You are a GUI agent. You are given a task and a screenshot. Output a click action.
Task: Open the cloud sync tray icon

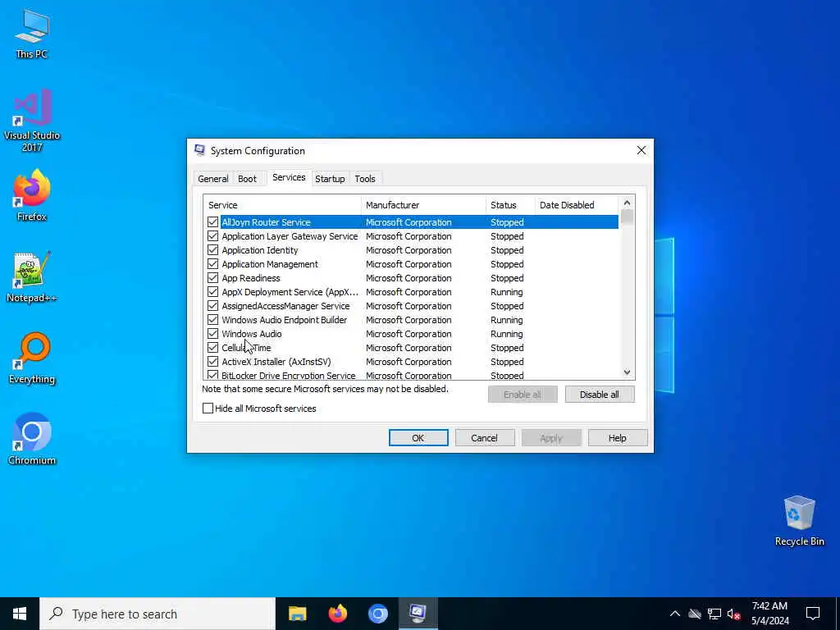click(695, 614)
